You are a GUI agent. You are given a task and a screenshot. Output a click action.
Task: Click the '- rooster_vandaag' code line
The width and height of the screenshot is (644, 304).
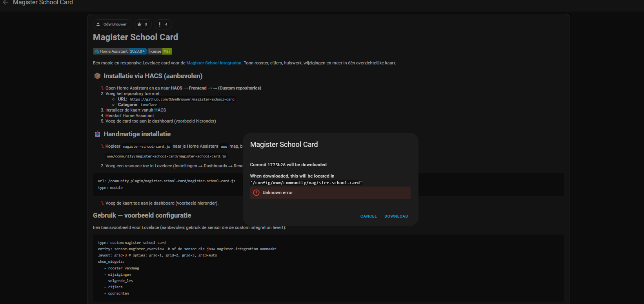122,268
